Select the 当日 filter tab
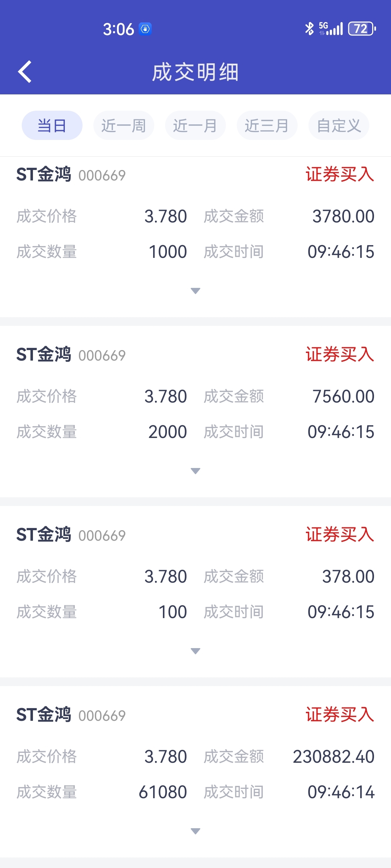 pos(52,125)
